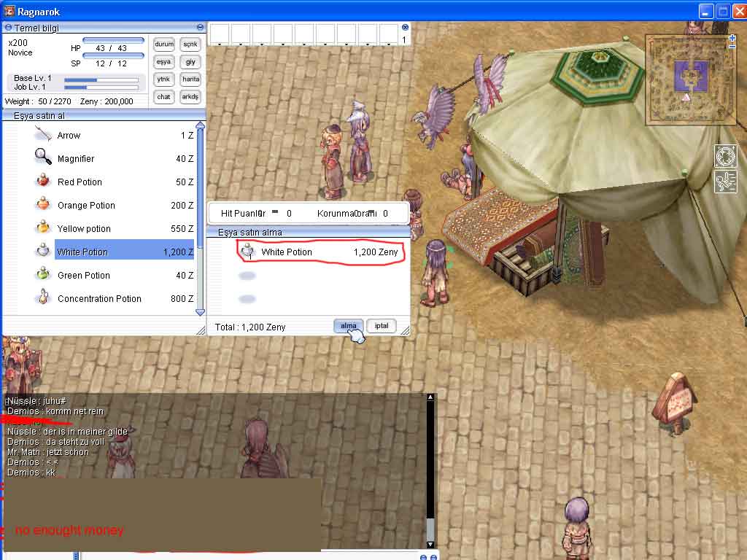Click White Potion 1,200 Zeny purchase entry
Image resolution: width=747 pixels, height=560 pixels.
[320, 252]
